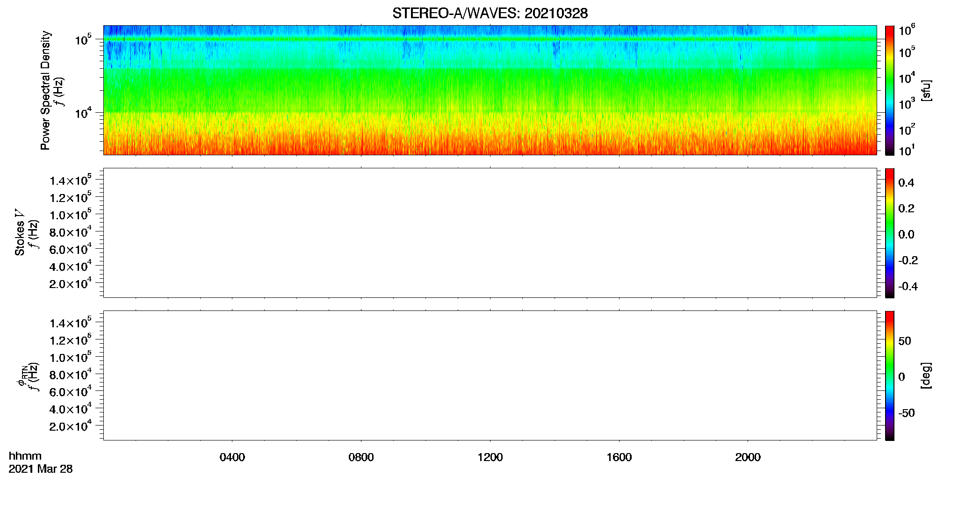Click the Stokes V axis title
Image resolution: width=980 pixels, height=505 pixels.
point(20,232)
